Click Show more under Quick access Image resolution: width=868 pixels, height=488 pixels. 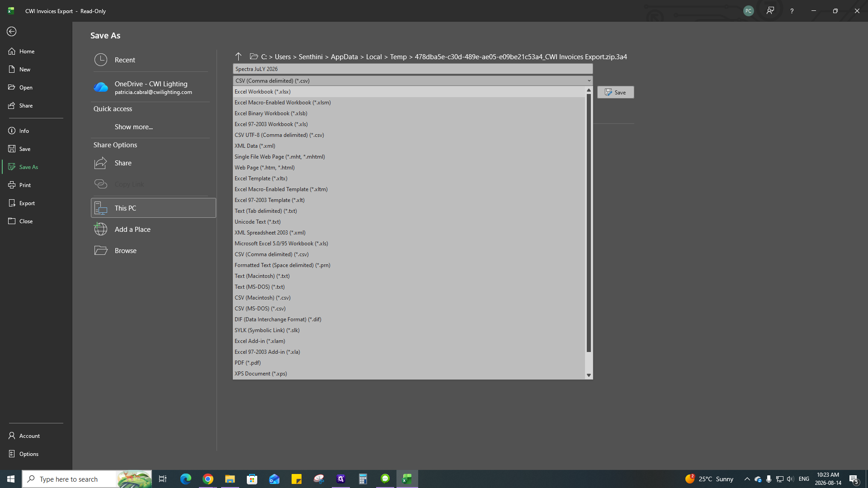[133, 127]
